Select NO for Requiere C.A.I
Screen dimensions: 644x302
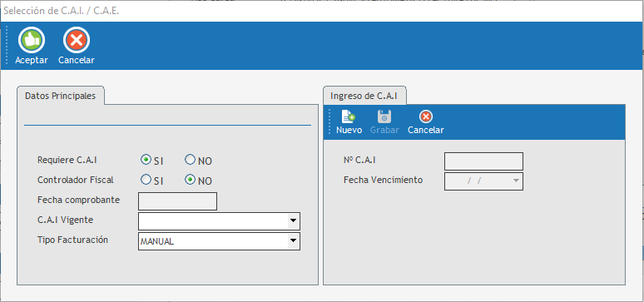click(190, 160)
